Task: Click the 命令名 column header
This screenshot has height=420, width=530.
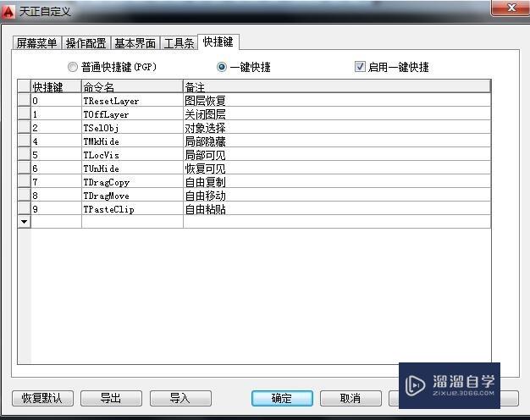Action: (x=132, y=87)
